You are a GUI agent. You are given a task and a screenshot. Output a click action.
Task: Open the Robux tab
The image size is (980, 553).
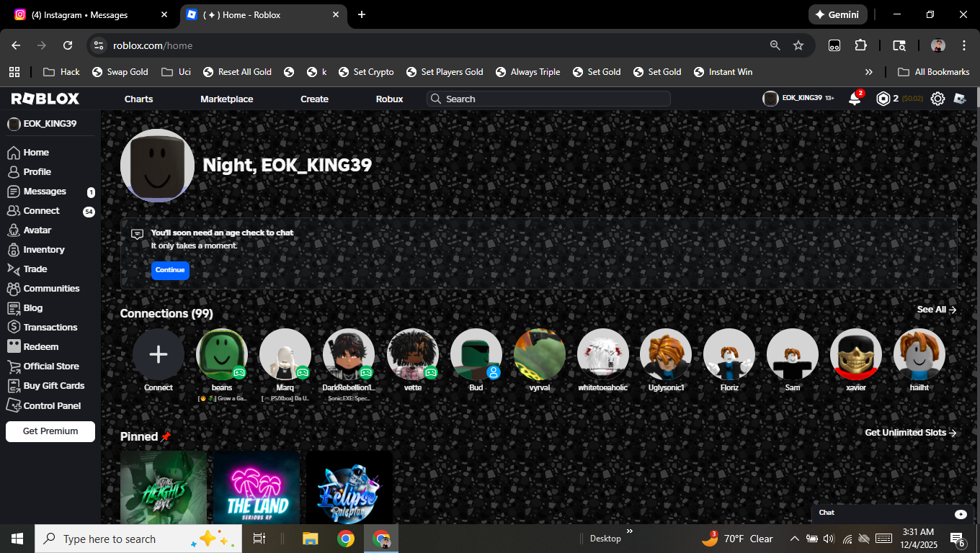coord(389,99)
